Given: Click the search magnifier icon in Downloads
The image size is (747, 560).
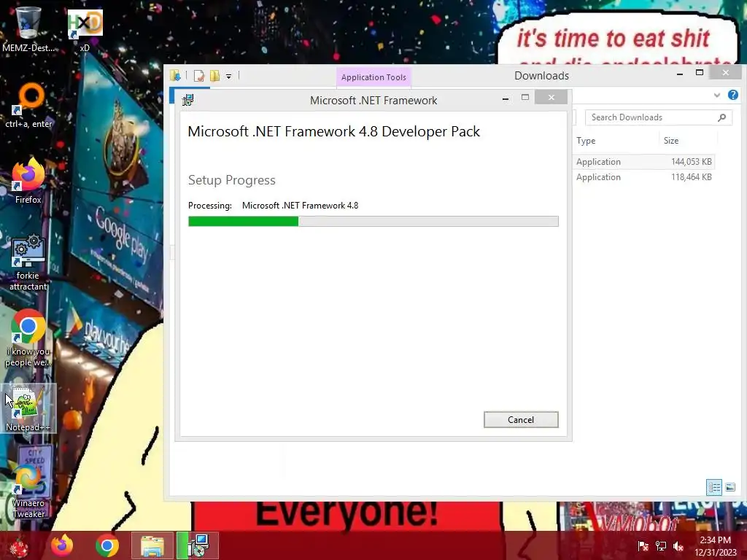Looking at the screenshot, I should 721,117.
